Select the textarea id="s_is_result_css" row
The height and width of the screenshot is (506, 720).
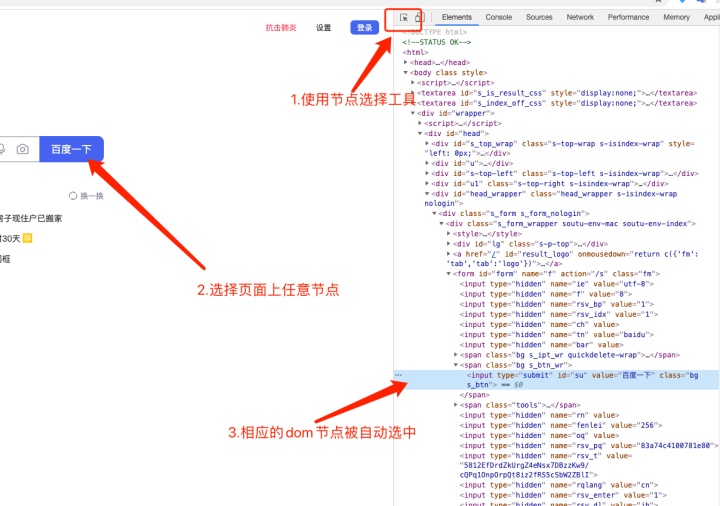pyautogui.click(x=557, y=93)
